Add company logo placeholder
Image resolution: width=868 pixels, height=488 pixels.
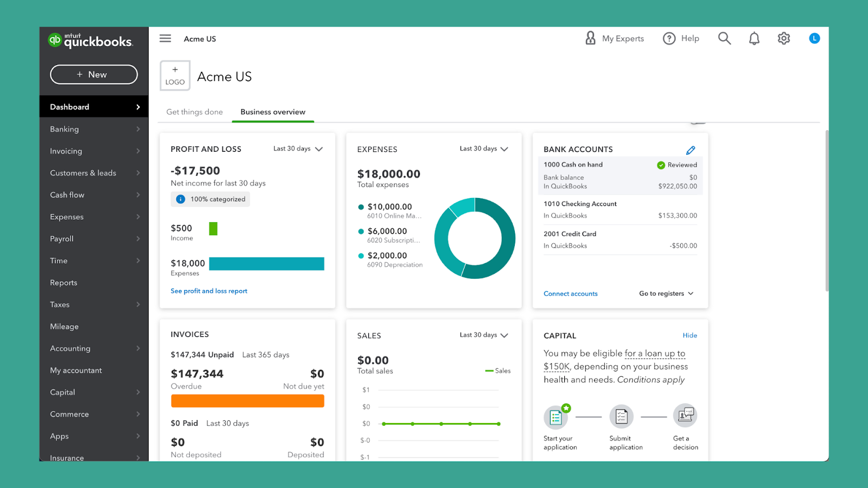point(175,75)
